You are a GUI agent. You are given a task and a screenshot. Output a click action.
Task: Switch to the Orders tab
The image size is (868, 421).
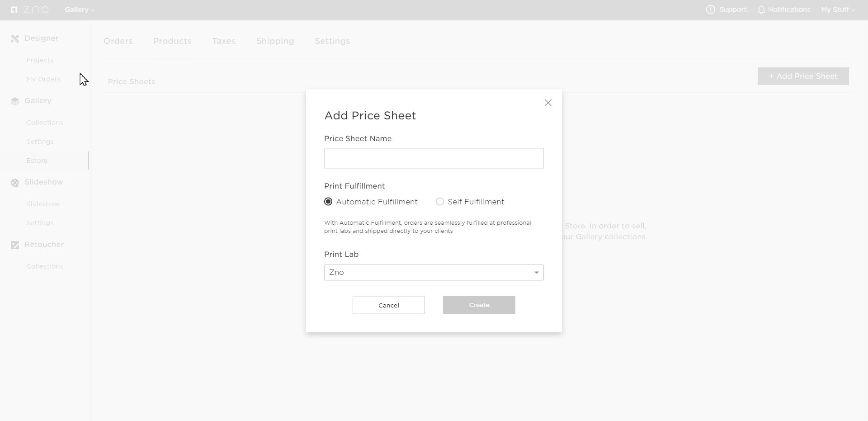point(118,41)
